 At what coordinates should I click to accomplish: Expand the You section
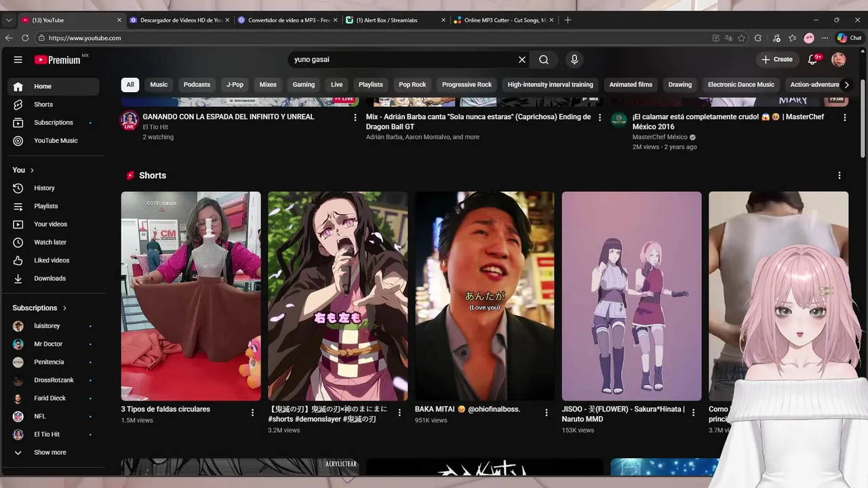tap(24, 170)
